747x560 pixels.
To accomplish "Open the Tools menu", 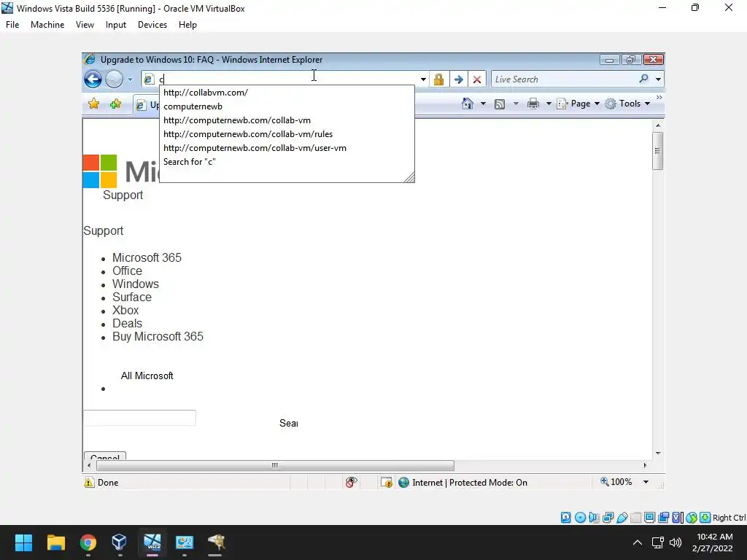I will [x=628, y=104].
